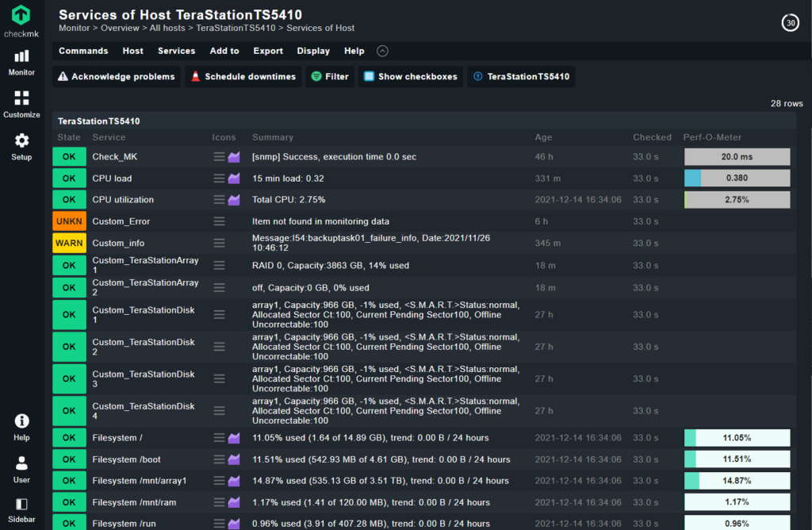Show graph icon for Filesystem /mnt/array1

234,481
